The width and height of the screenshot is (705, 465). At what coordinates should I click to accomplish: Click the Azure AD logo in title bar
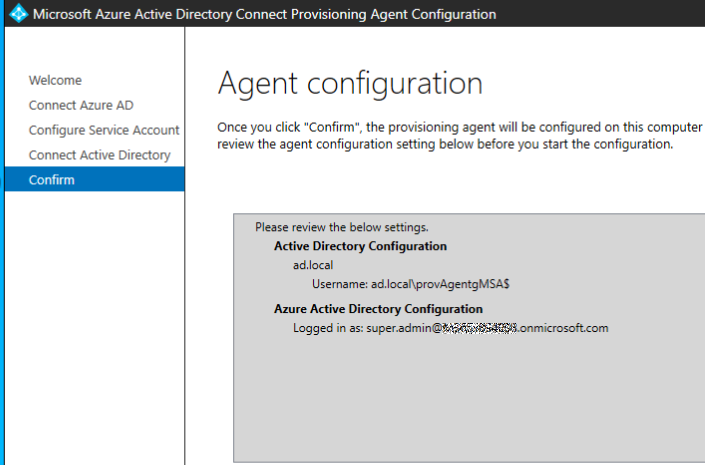click(17, 14)
